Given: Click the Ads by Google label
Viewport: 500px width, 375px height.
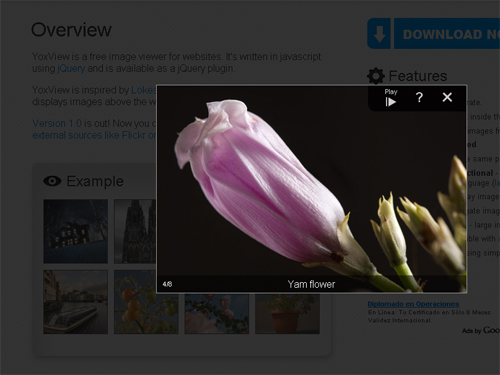Looking at the screenshot, I should pyautogui.click(x=481, y=330).
